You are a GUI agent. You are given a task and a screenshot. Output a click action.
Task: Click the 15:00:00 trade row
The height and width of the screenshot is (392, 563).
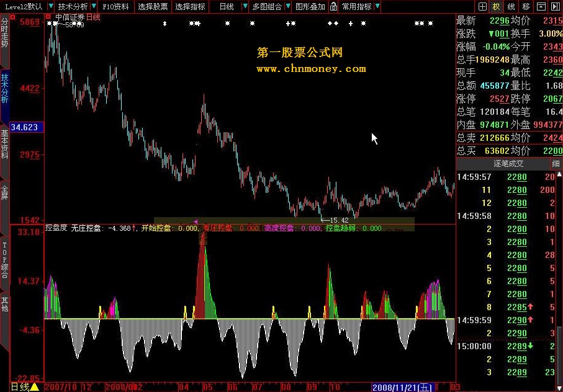507,347
